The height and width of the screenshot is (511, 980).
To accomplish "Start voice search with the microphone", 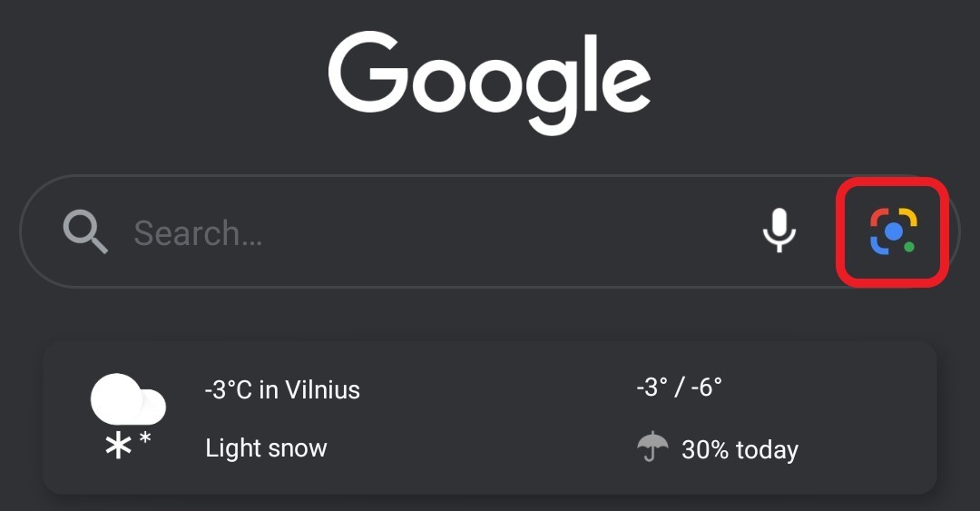I will pyautogui.click(x=779, y=231).
